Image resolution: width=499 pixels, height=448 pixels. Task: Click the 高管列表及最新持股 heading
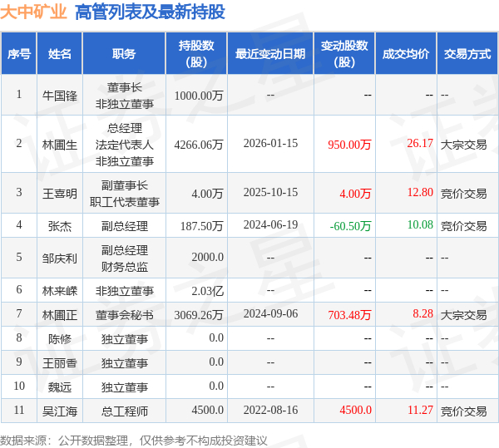click(x=150, y=12)
